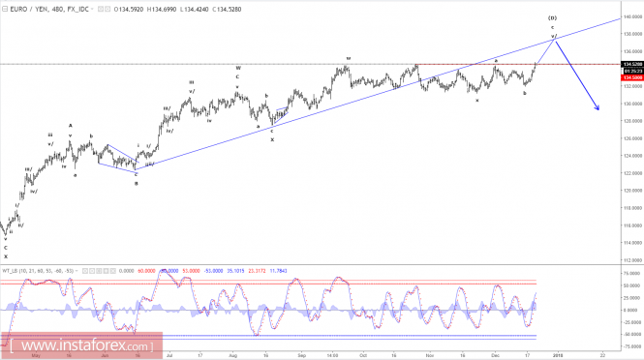Select the thick blue downward forecast arrow
The width and height of the screenshot is (644, 360).
click(577, 75)
